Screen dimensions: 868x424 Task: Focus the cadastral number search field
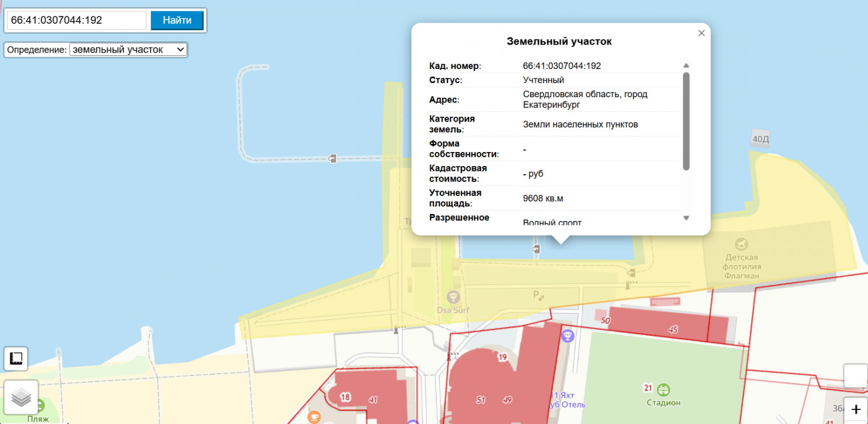tap(76, 21)
